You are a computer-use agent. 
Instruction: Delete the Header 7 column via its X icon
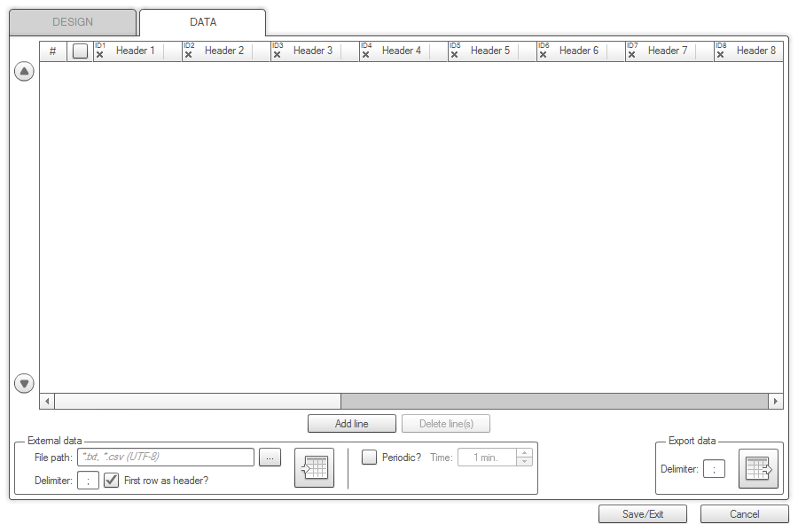click(x=631, y=55)
